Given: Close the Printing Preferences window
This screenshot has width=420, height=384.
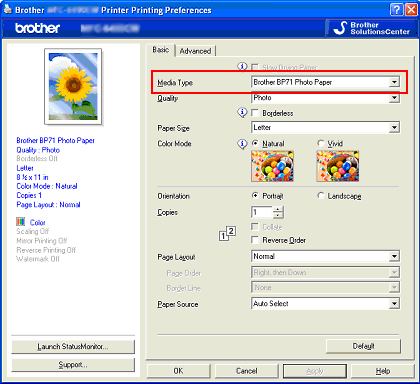Looking at the screenshot, I should coord(410,10).
